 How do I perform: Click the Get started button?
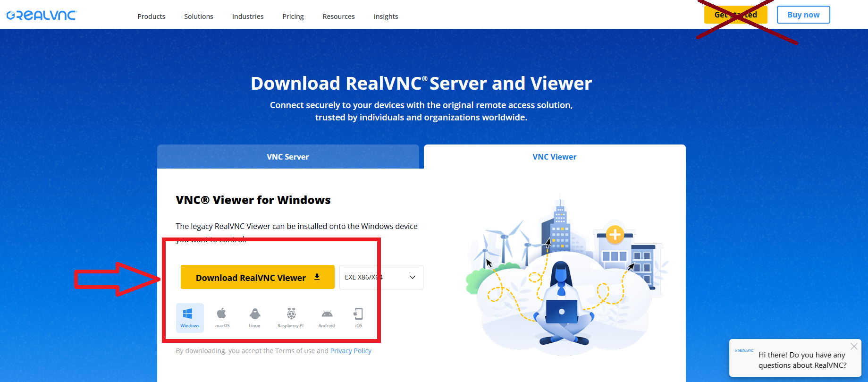point(736,15)
